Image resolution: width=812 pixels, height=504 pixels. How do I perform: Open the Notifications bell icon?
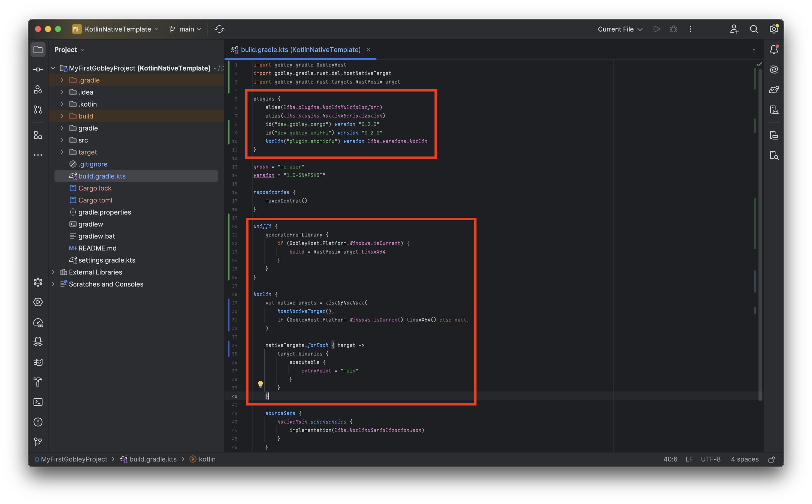point(774,50)
